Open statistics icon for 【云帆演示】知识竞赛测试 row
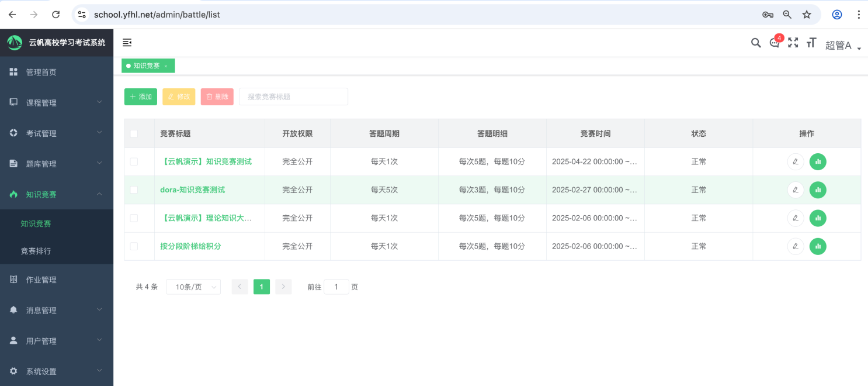868x386 pixels. [818, 161]
